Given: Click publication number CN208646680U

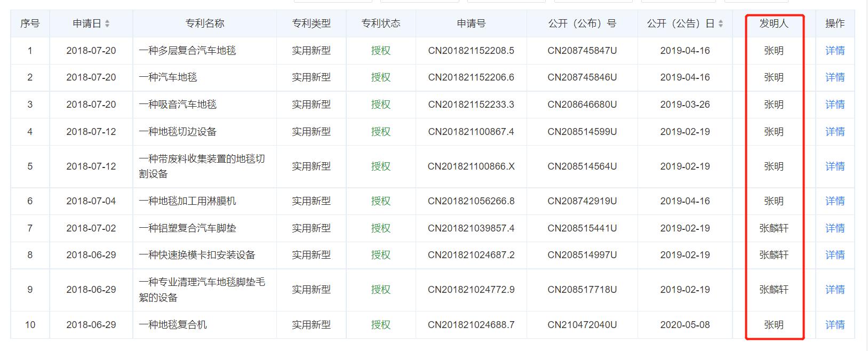Looking at the screenshot, I should click(x=582, y=105).
